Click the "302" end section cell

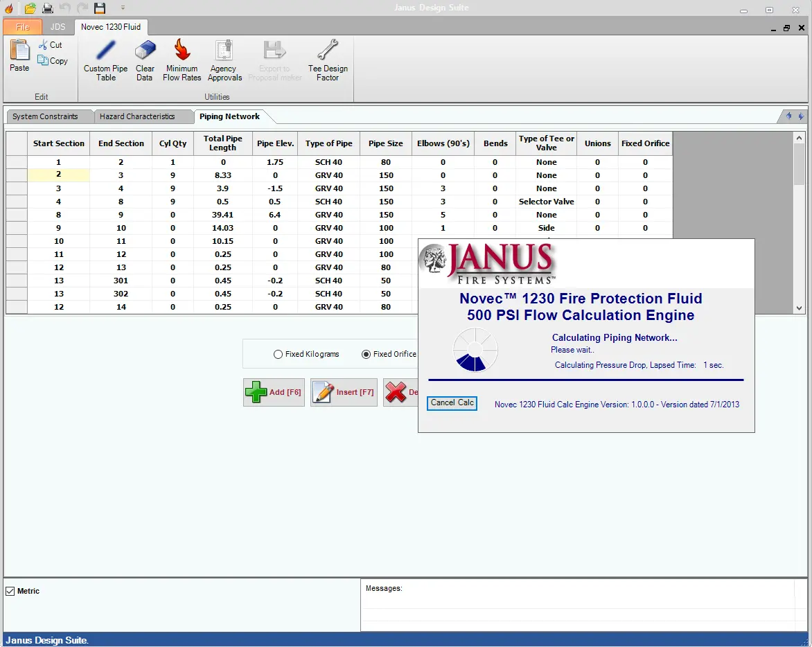click(121, 294)
